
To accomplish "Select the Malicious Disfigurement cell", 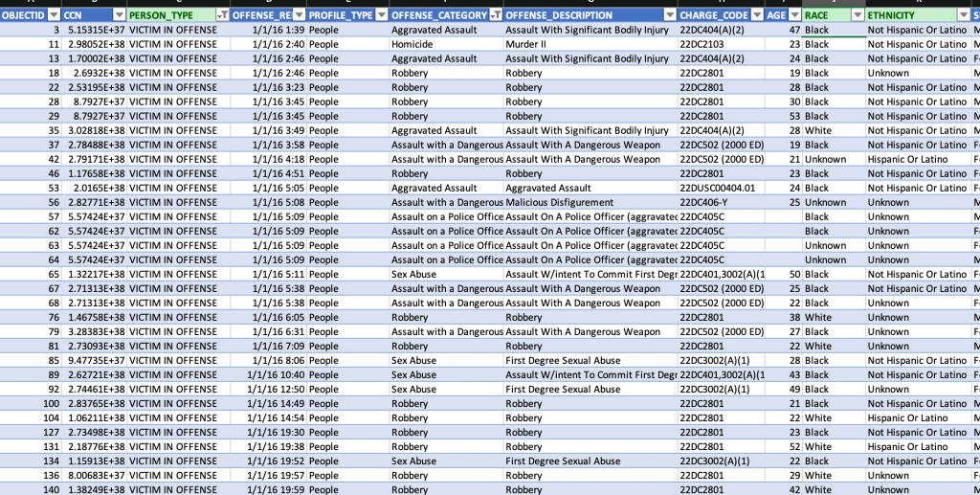I will pos(560,202).
